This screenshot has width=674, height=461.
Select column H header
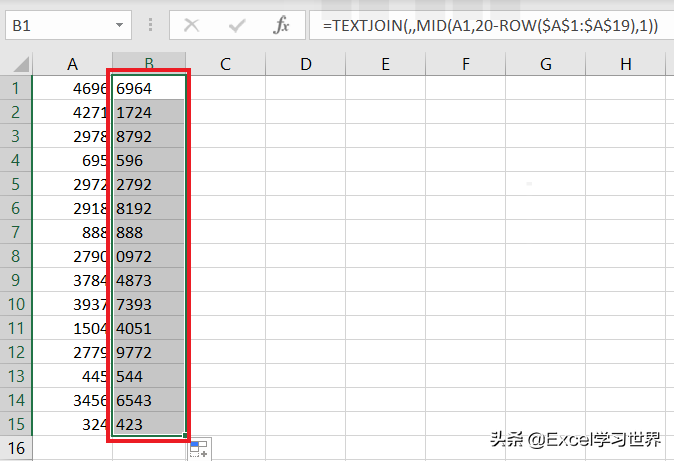[x=625, y=65]
